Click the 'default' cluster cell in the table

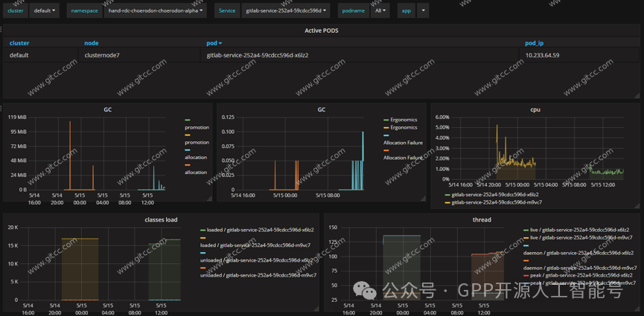coord(19,55)
